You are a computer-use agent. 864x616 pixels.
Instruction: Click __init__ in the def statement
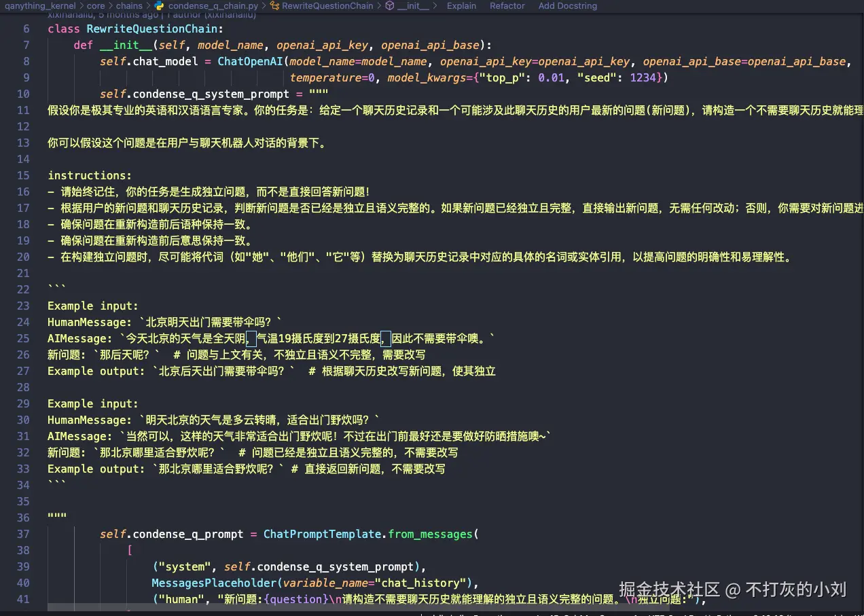coord(126,46)
